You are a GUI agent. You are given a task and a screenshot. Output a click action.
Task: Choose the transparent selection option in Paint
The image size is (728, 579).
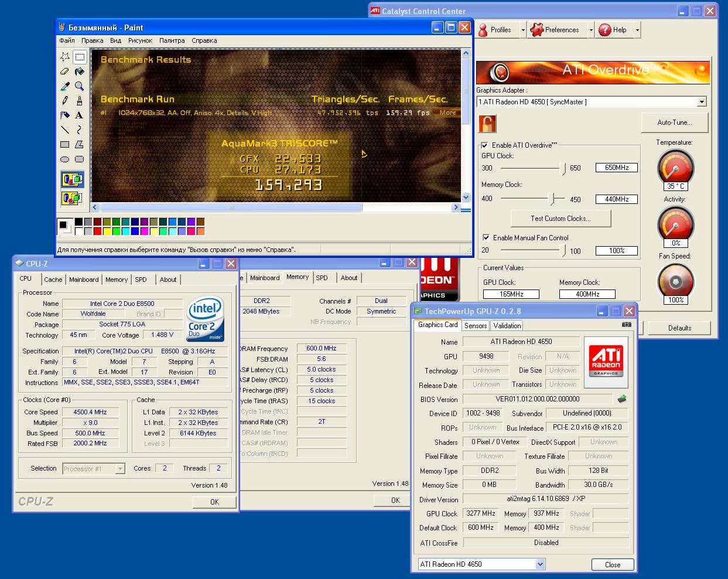click(x=72, y=198)
